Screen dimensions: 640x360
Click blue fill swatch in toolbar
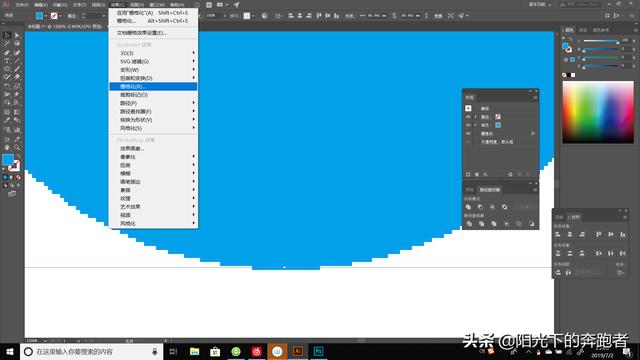pyautogui.click(x=8, y=159)
